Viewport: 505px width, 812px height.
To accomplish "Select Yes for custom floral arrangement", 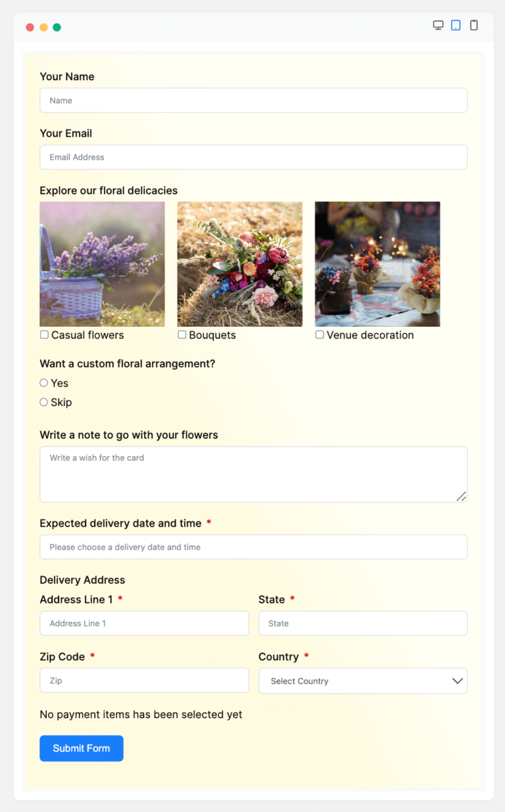I will coord(43,383).
